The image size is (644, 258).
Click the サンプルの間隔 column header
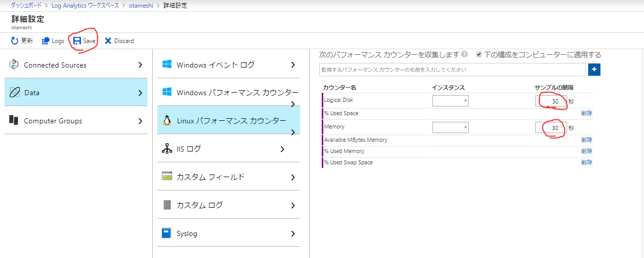pyautogui.click(x=554, y=88)
